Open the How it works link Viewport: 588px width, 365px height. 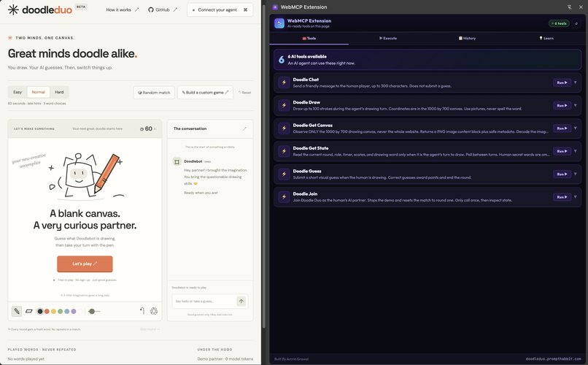click(x=123, y=9)
